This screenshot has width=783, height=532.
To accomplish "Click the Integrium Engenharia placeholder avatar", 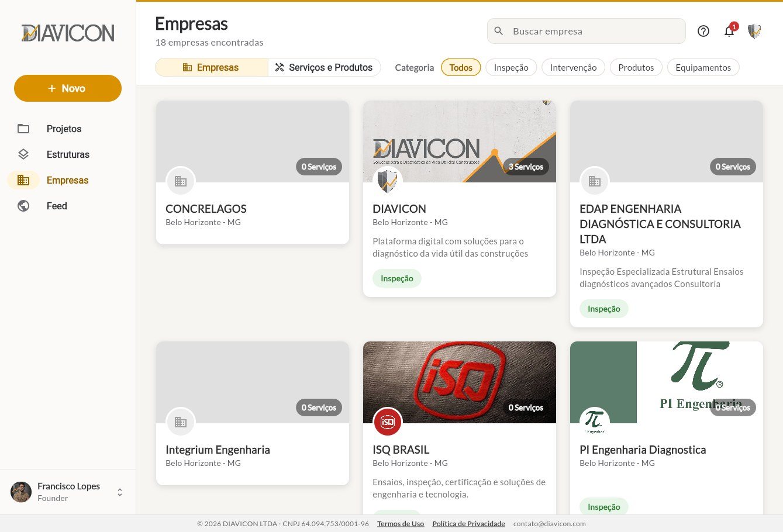I will coord(181,422).
